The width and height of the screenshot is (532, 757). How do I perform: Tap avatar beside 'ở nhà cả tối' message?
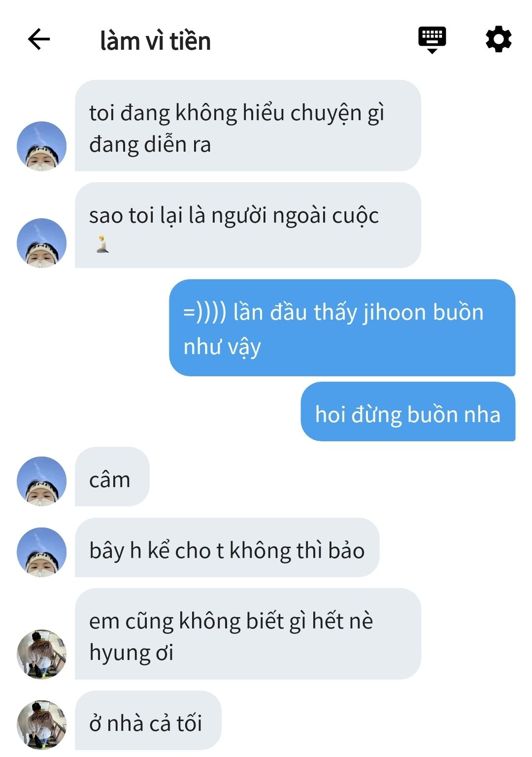[41, 725]
